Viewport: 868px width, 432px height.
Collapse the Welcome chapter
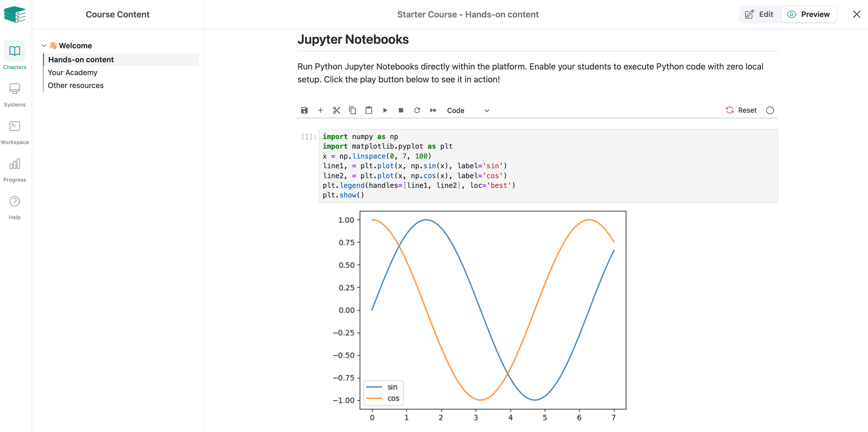click(44, 46)
